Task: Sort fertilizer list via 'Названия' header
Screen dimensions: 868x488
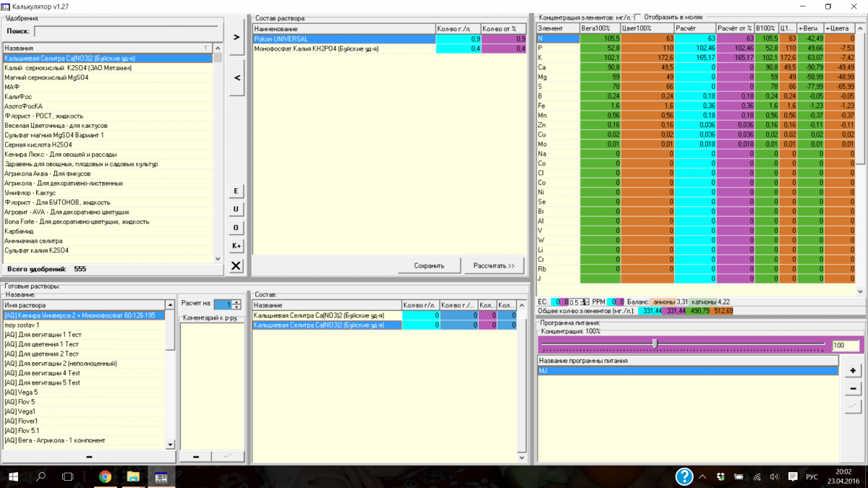Action: tap(109, 48)
